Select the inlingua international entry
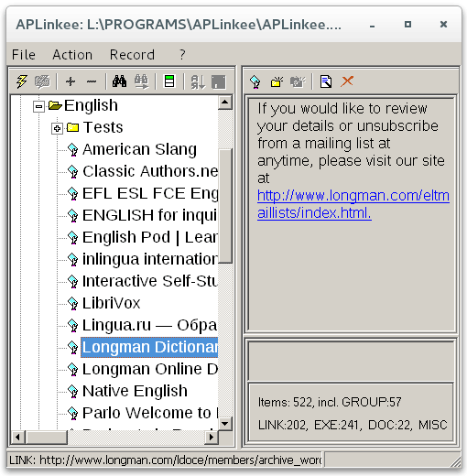 click(150, 259)
